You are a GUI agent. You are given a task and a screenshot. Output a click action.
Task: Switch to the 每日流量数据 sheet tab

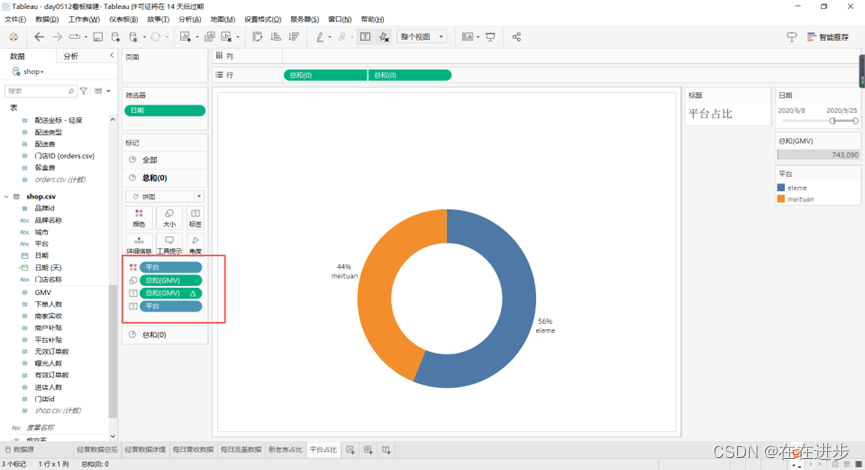pos(241,450)
